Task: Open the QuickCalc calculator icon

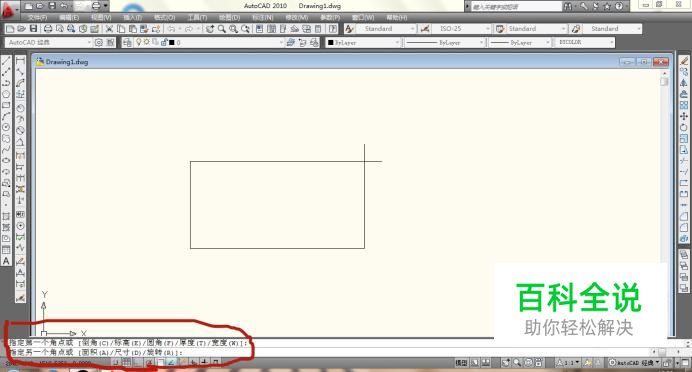Action: tap(318, 29)
